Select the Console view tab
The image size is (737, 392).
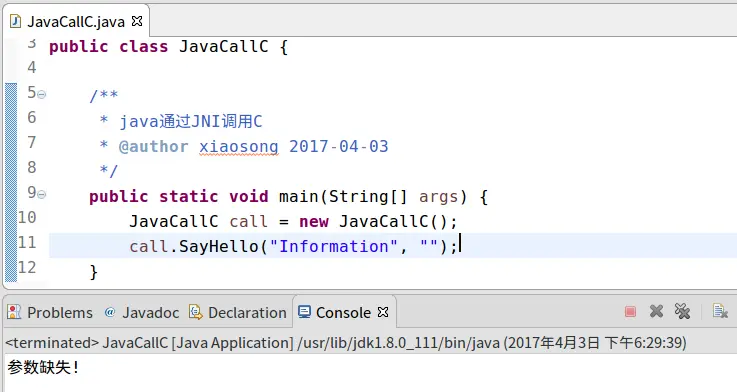(x=344, y=312)
